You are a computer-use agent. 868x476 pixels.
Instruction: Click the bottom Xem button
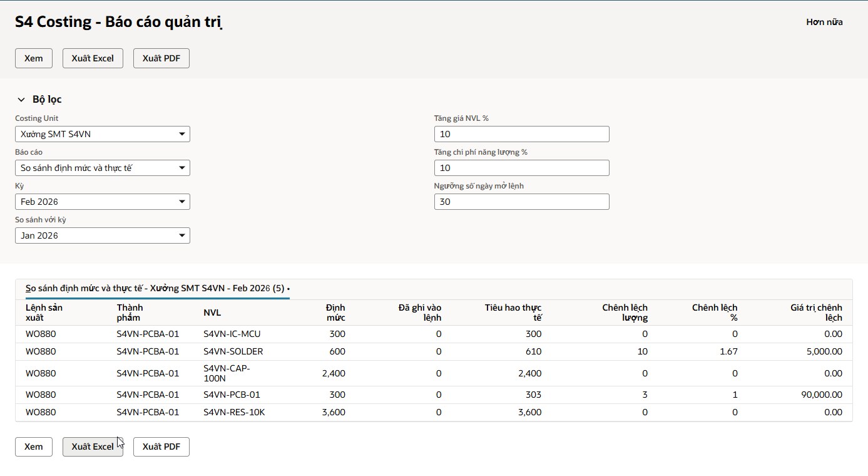pyautogui.click(x=34, y=447)
